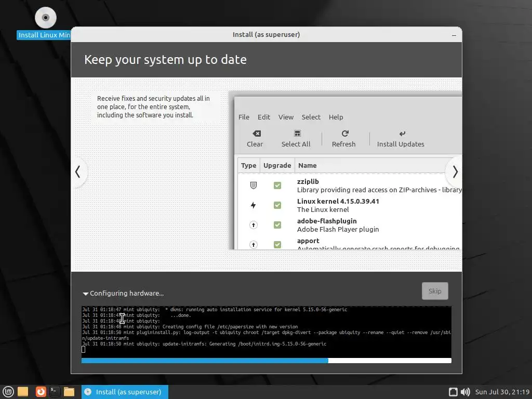Click the Adobe Flash Player plugin description
The image size is (532, 399).
[x=338, y=229]
